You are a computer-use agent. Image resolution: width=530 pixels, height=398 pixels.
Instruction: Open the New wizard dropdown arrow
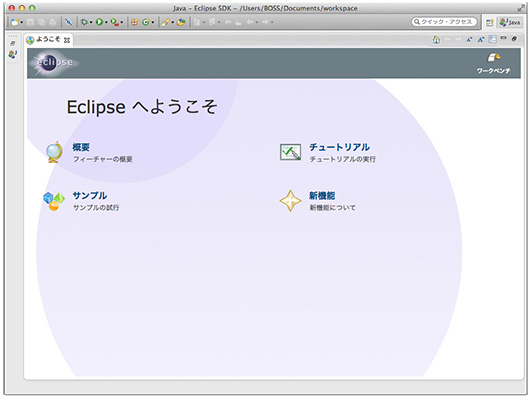pos(22,23)
